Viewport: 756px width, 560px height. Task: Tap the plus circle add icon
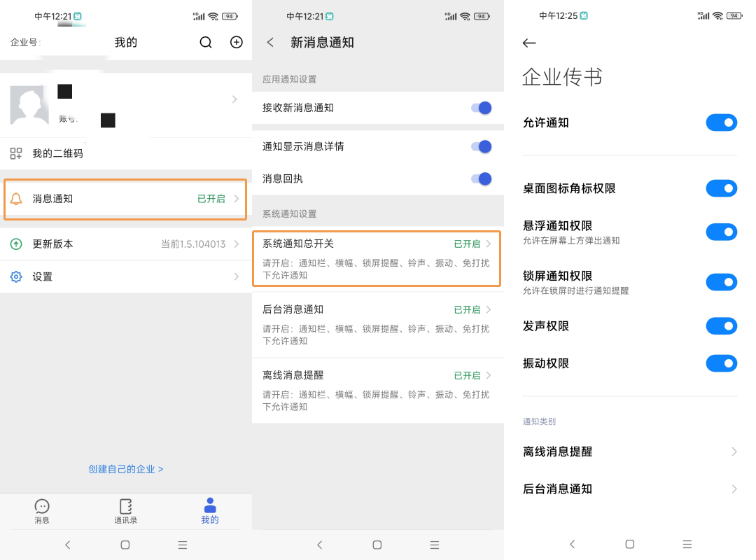click(237, 42)
